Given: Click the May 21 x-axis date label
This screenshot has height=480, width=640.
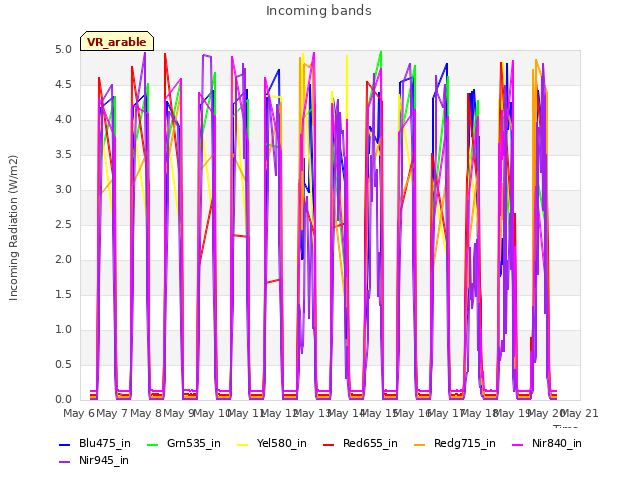Looking at the screenshot, I should tap(580, 413).
